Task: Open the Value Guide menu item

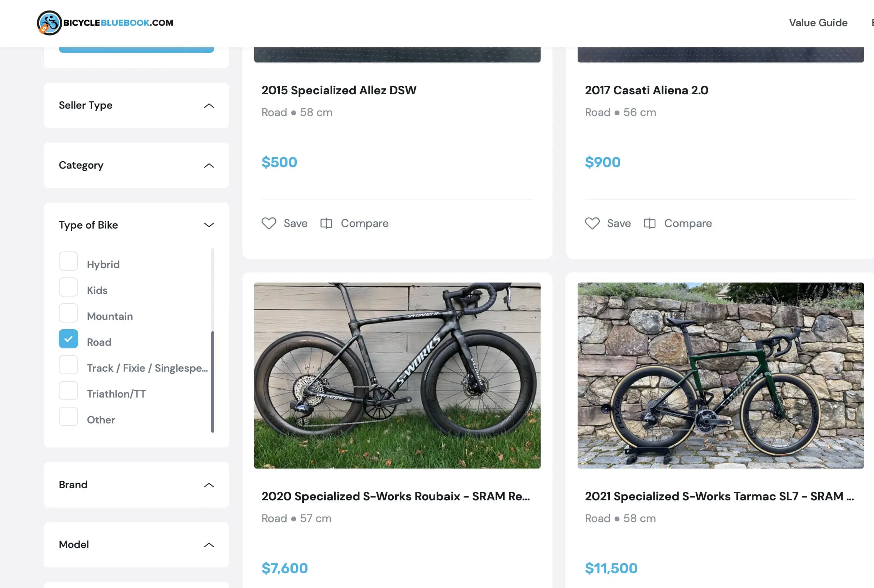Action: pyautogui.click(x=818, y=23)
